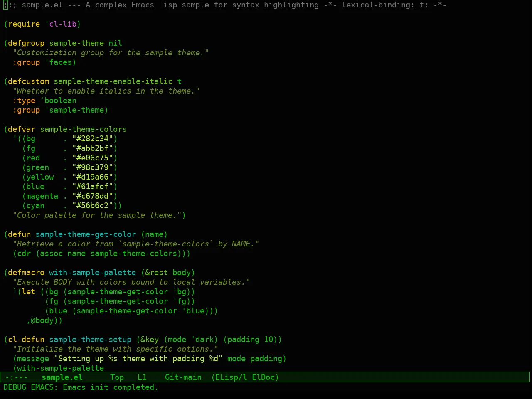Click the 'assoc' function call
Image resolution: width=532 pixels, height=399 pixels.
52,254
